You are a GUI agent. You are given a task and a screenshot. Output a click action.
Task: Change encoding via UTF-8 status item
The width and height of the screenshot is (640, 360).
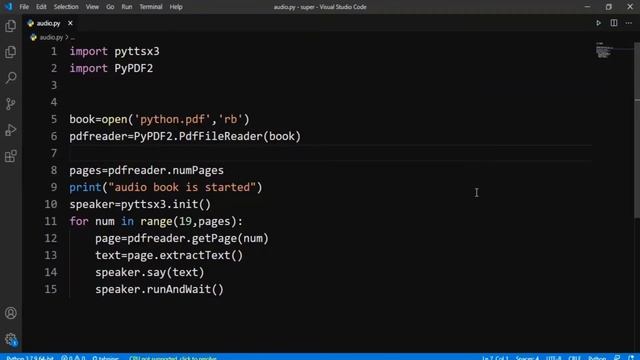(554, 357)
